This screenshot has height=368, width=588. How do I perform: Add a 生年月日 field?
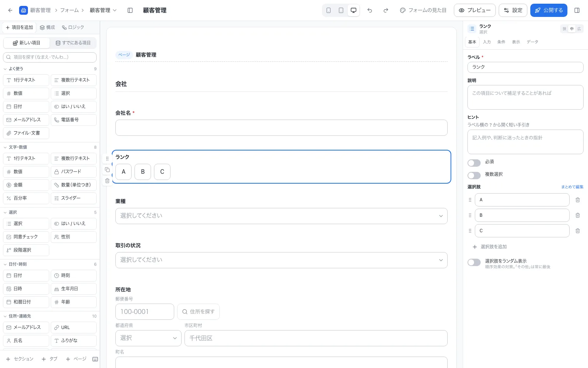pyautogui.click(x=73, y=289)
